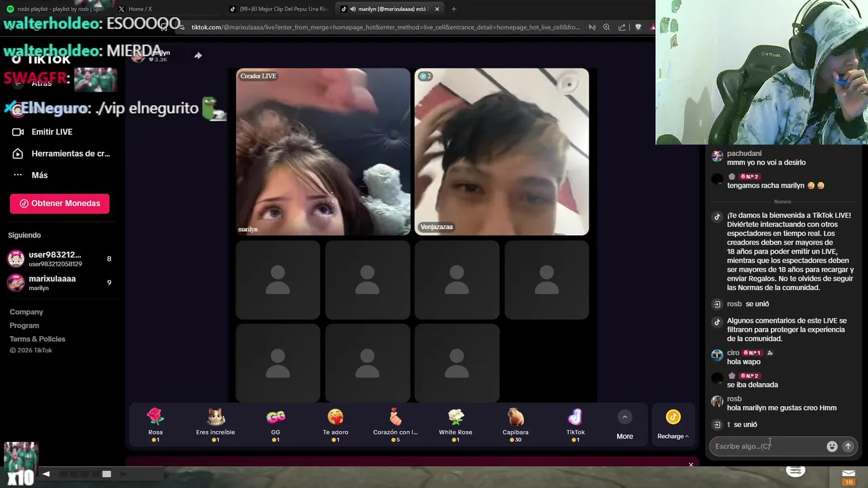This screenshot has height=488, width=868.
Task: Send the Eres increíble cat gift
Action: click(x=216, y=426)
